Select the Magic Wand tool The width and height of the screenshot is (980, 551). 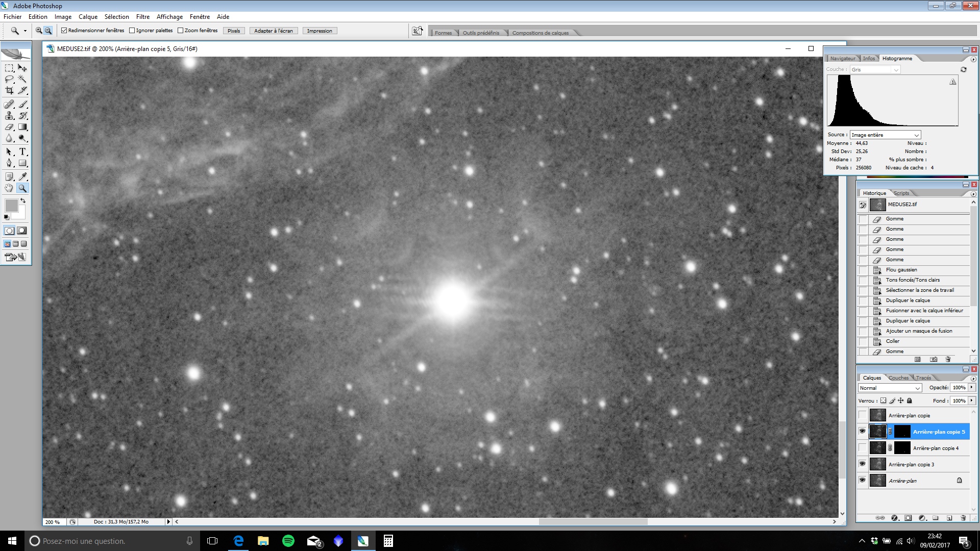(22, 79)
